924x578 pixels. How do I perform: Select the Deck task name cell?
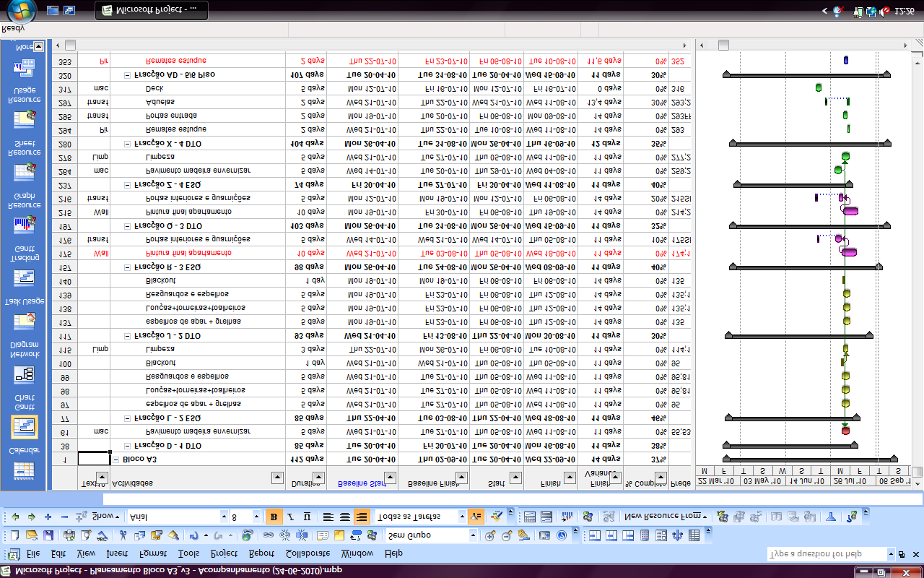point(198,87)
